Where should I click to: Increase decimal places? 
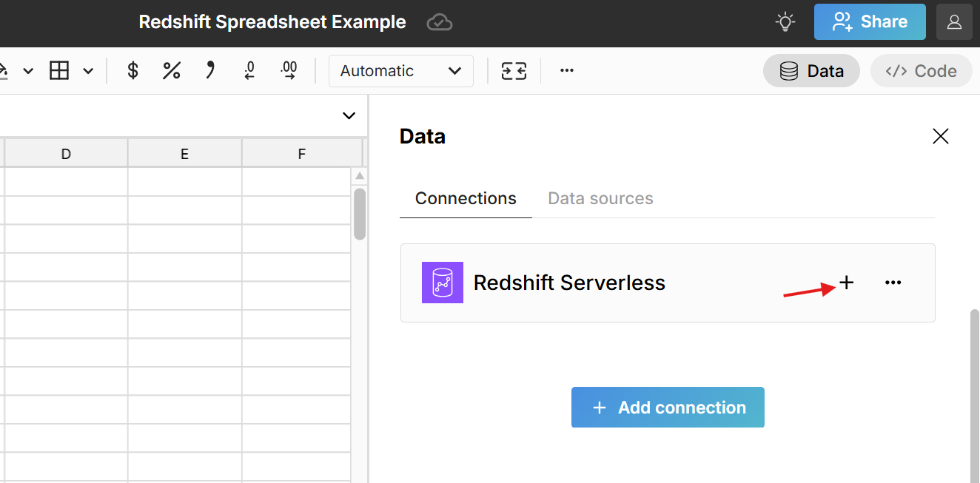point(289,70)
